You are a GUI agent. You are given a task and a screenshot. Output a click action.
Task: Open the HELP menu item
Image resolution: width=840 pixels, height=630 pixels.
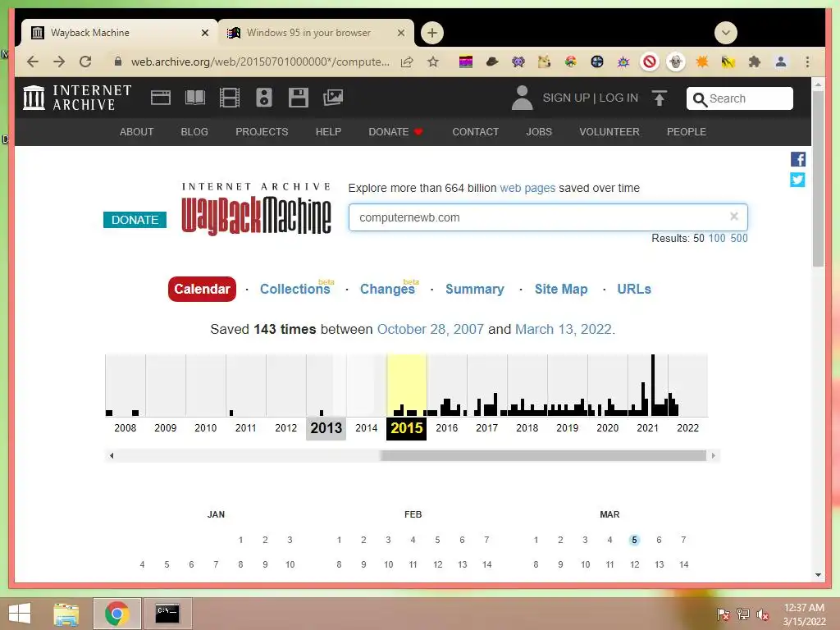[x=328, y=132]
